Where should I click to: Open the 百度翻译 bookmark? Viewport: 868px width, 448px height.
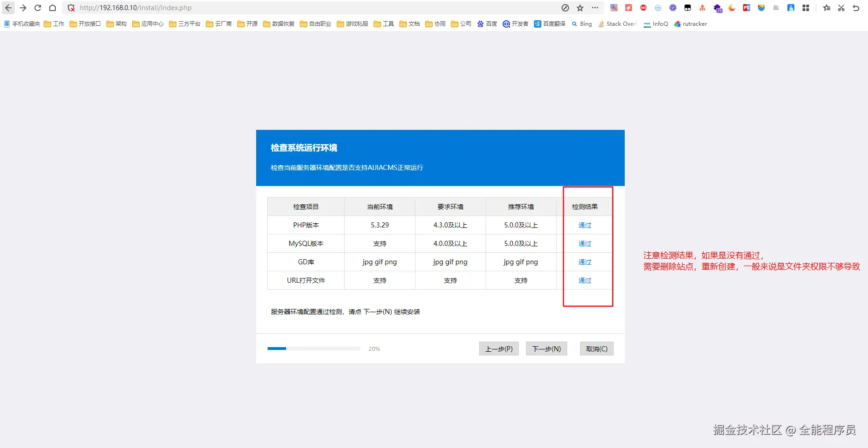[x=550, y=24]
